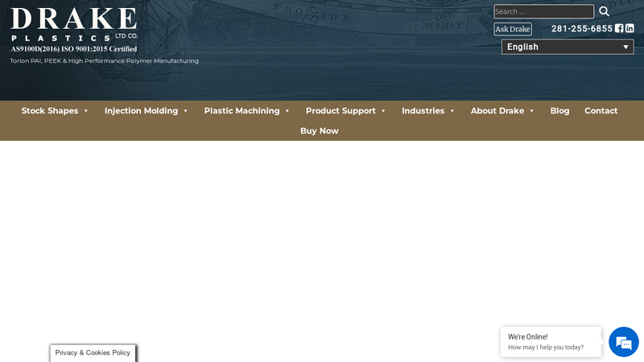Open the Privacy & Cookies Policy tab
This screenshot has height=362, width=644.
[93, 353]
